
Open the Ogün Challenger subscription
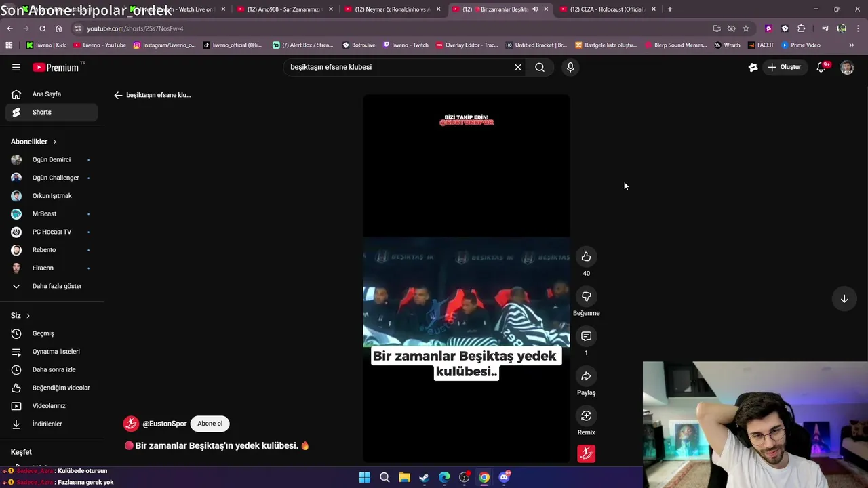pyautogui.click(x=52, y=178)
